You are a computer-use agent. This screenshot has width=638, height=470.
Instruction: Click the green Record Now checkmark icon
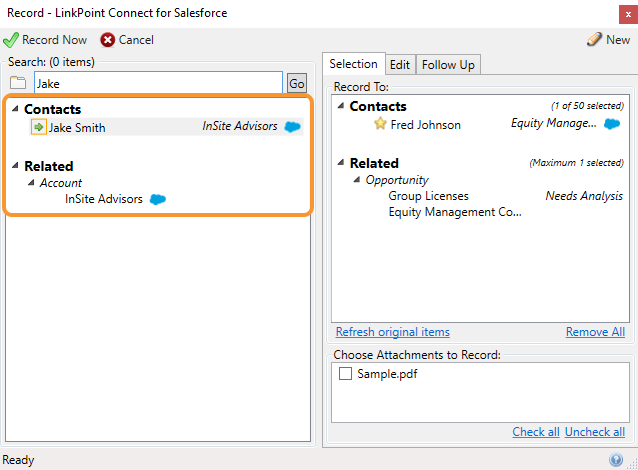pos(11,40)
